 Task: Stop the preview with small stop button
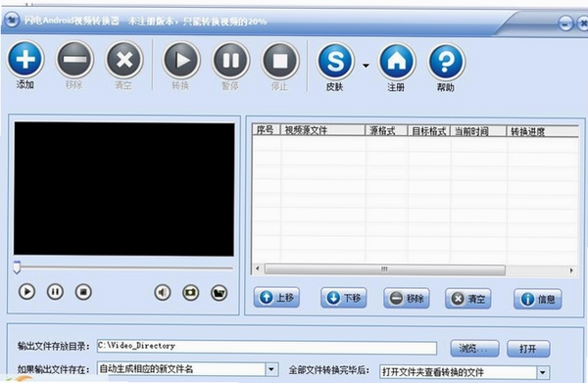[x=83, y=292]
